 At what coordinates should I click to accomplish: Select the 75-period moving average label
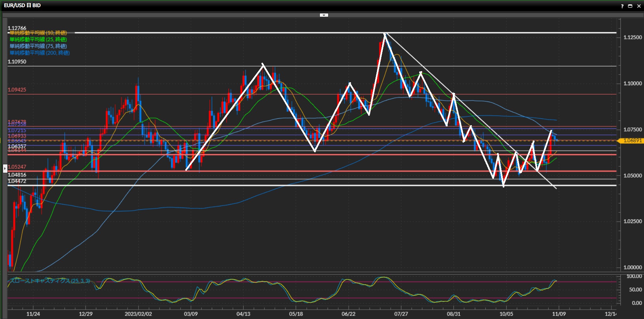point(38,46)
